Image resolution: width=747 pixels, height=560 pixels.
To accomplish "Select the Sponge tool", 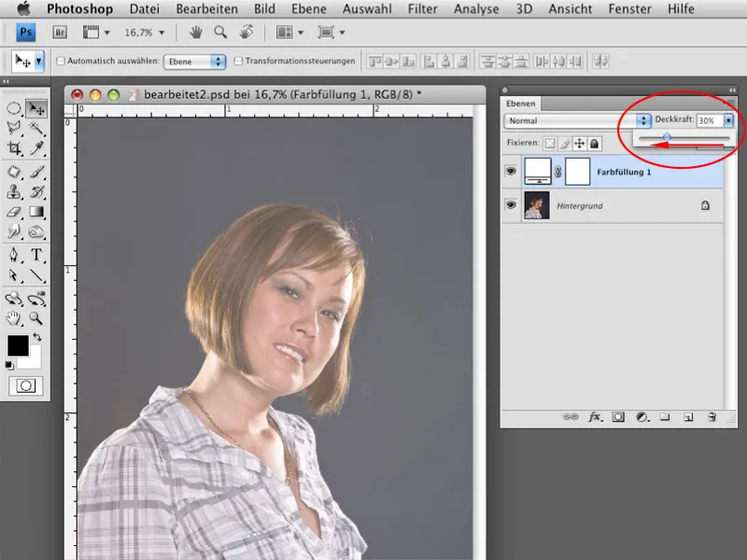I will point(36,231).
